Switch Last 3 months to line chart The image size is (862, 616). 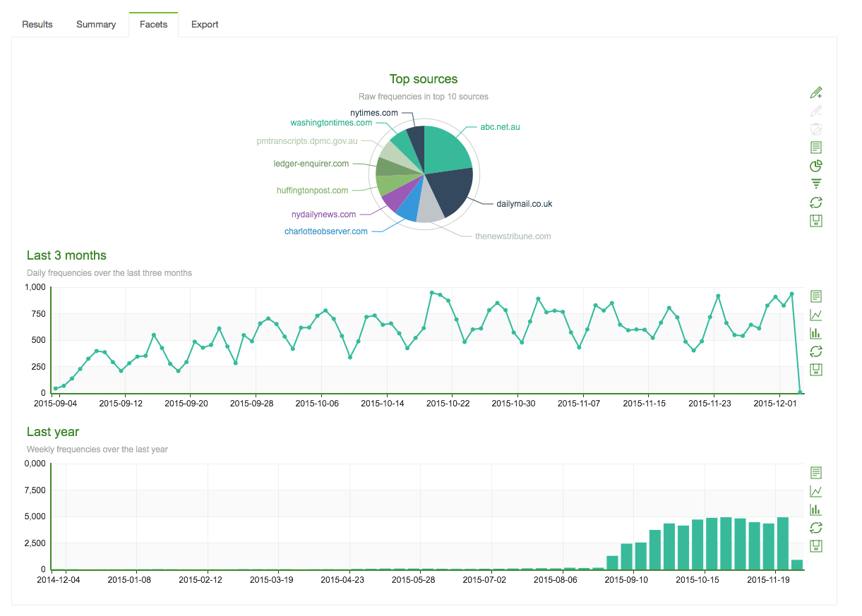(816, 315)
